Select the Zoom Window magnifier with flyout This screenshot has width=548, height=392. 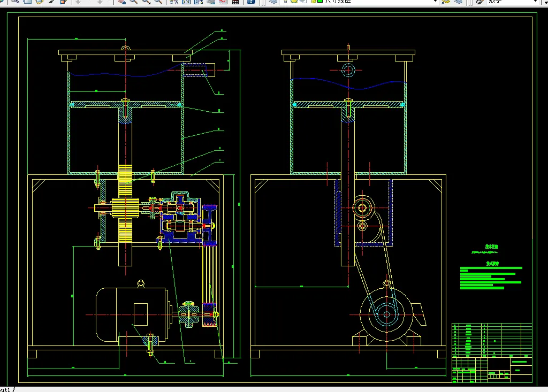coord(146,2)
